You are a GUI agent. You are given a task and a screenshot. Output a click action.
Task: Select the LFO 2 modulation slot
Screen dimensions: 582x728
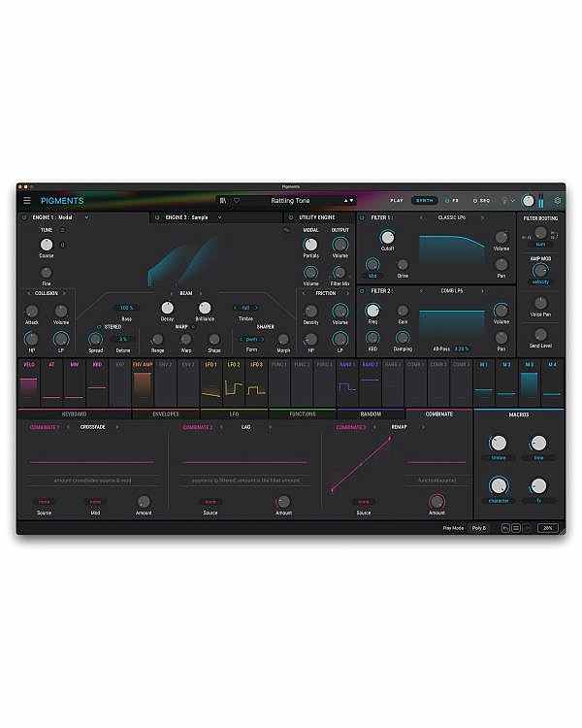[x=234, y=383]
